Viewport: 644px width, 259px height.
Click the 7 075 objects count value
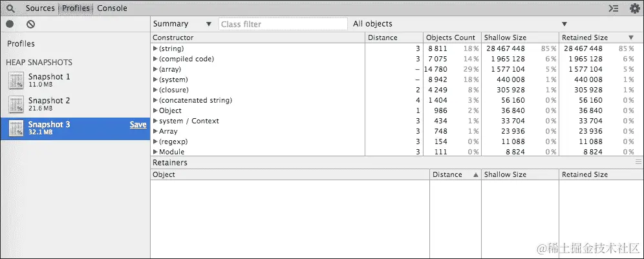click(x=437, y=59)
